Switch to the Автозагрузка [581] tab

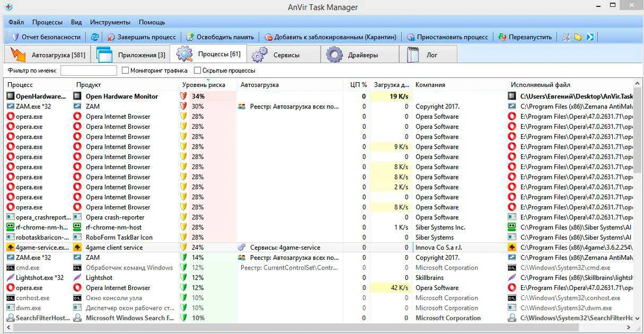click(x=47, y=54)
